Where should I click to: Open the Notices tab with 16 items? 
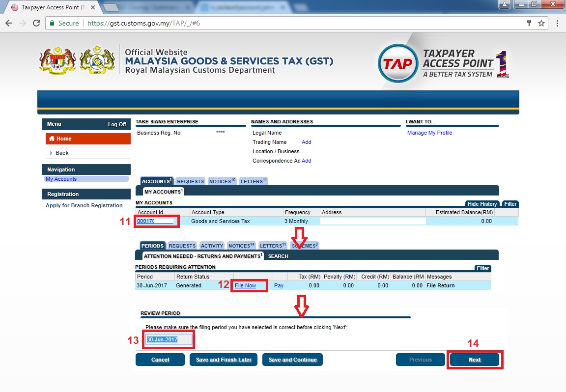coord(221,181)
